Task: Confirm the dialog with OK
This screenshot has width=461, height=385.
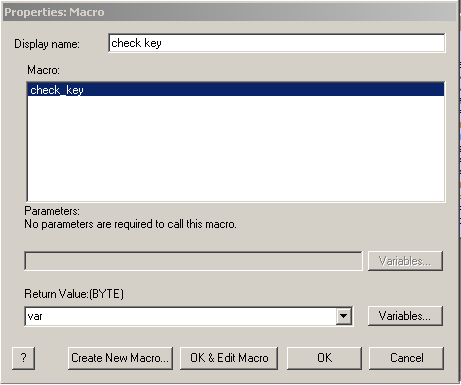Action: pos(324,358)
